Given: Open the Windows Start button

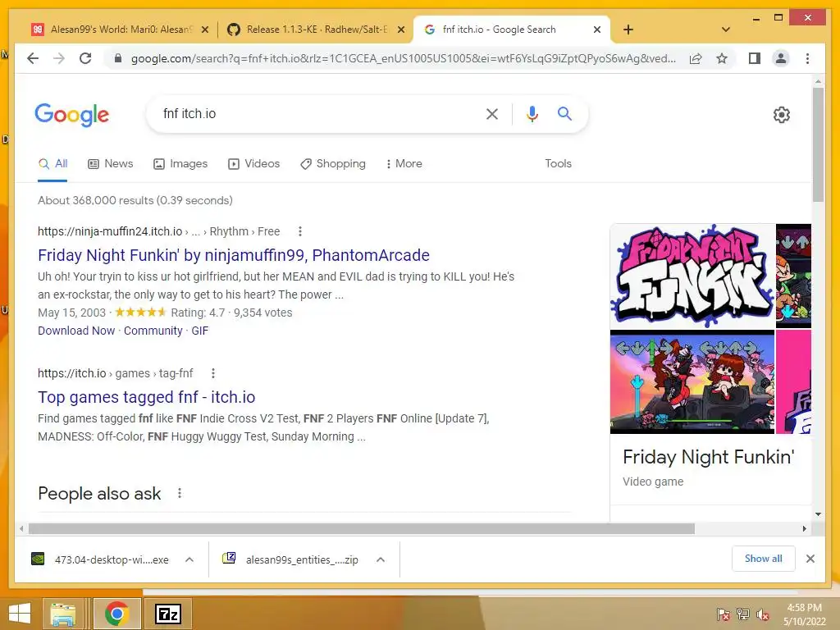Looking at the screenshot, I should coord(20,614).
